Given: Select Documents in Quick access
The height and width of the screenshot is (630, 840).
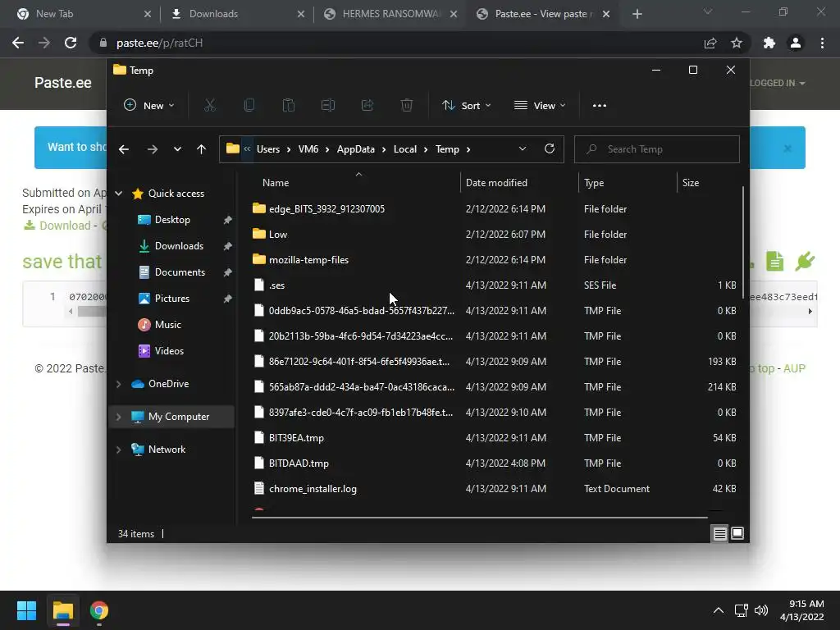Looking at the screenshot, I should pos(180,272).
